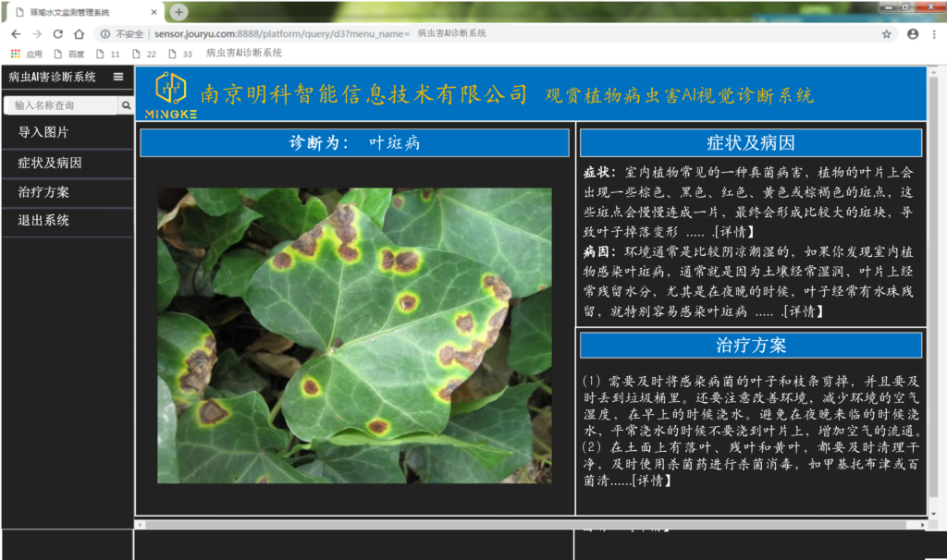
Task: Open a new browser tab
Action: [x=178, y=12]
